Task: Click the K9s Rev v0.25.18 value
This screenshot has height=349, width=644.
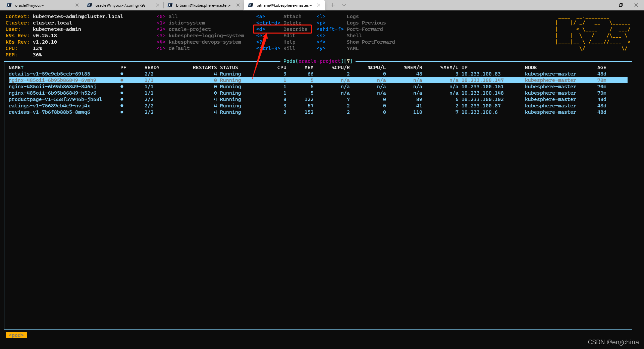Action: [x=45, y=36]
